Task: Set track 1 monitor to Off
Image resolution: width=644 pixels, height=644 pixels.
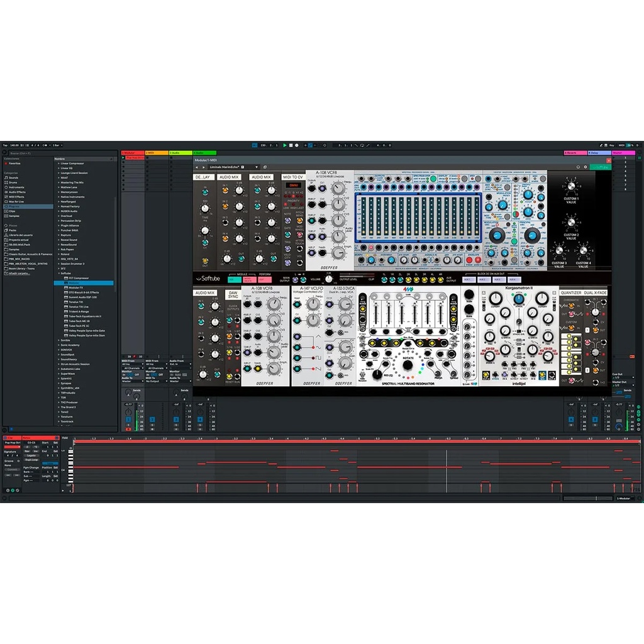Action: tap(137, 375)
